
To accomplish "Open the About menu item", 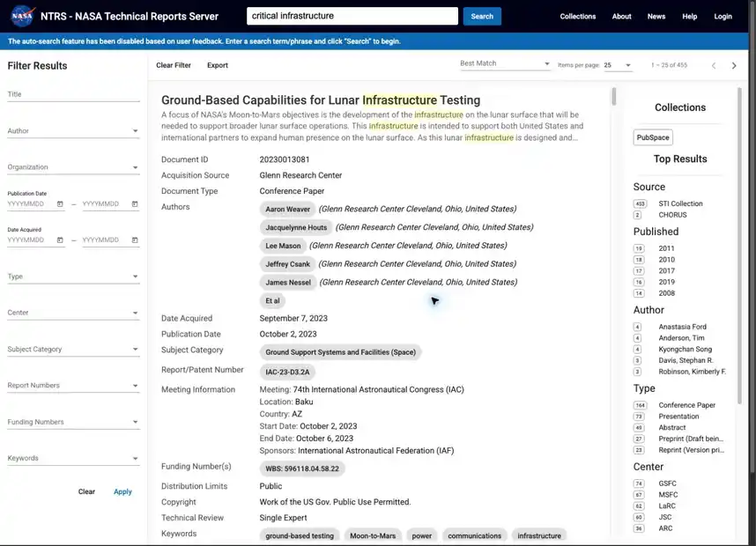I will (621, 17).
